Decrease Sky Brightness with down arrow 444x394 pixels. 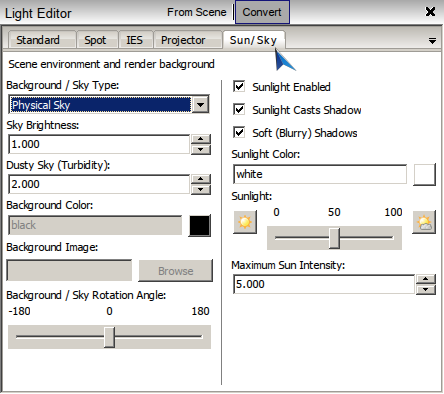pyautogui.click(x=200, y=149)
